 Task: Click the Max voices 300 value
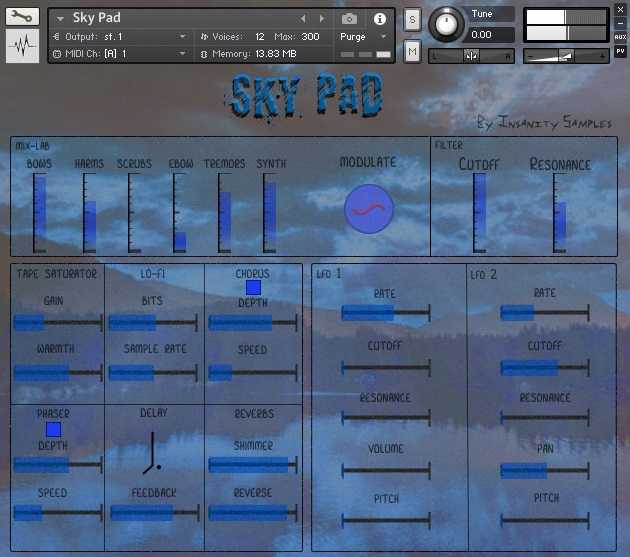(x=310, y=37)
